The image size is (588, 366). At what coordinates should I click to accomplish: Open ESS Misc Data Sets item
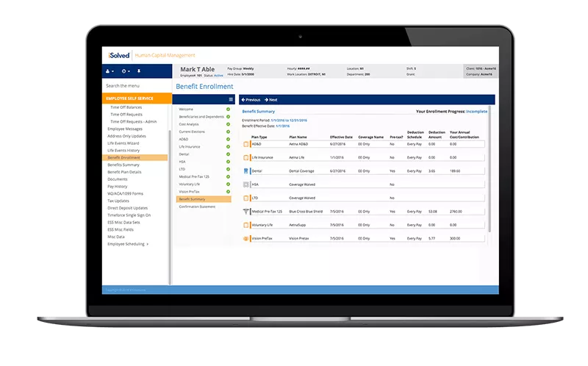pyautogui.click(x=123, y=223)
